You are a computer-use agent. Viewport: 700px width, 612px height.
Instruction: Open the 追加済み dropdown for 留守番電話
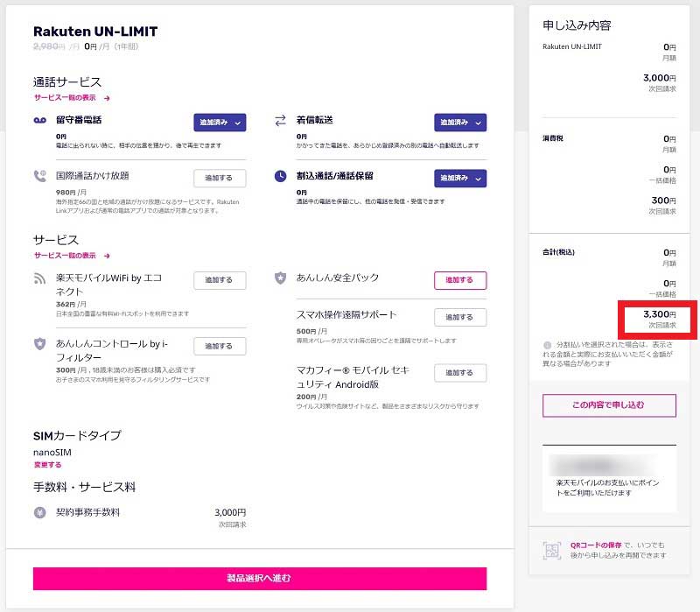pyautogui.click(x=220, y=123)
